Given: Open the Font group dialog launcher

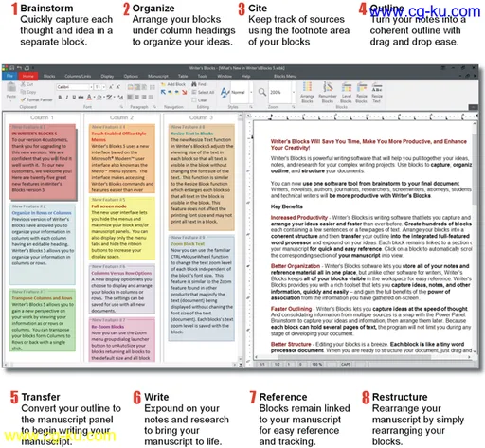Looking at the screenshot, I should (x=121, y=107).
